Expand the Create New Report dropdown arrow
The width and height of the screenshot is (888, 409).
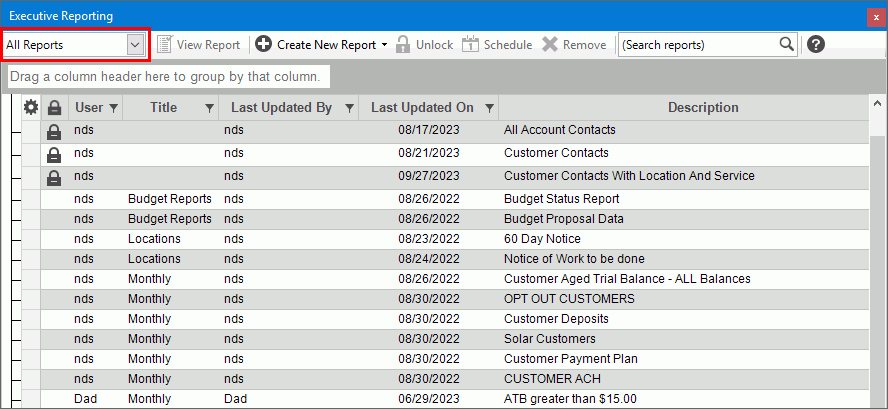(385, 45)
